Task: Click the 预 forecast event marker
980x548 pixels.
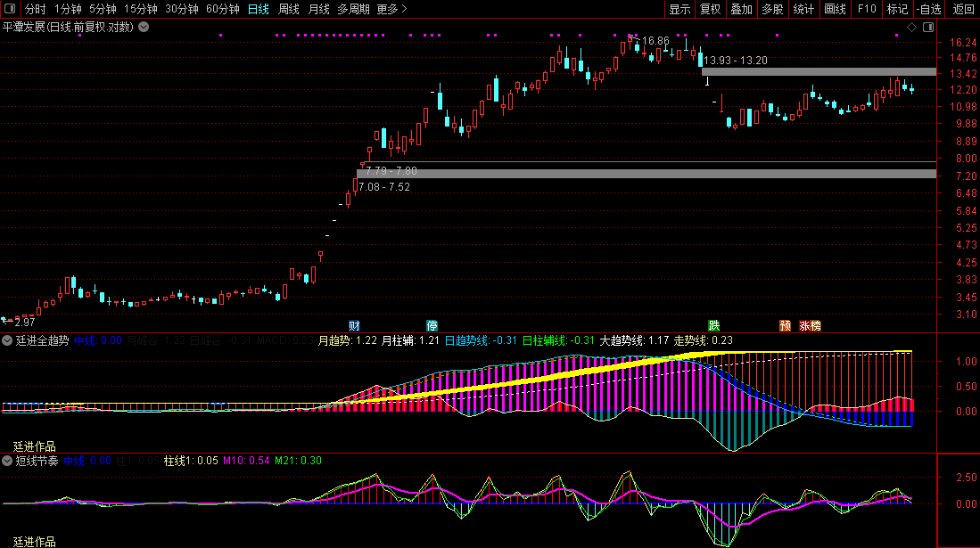Action: click(x=785, y=325)
